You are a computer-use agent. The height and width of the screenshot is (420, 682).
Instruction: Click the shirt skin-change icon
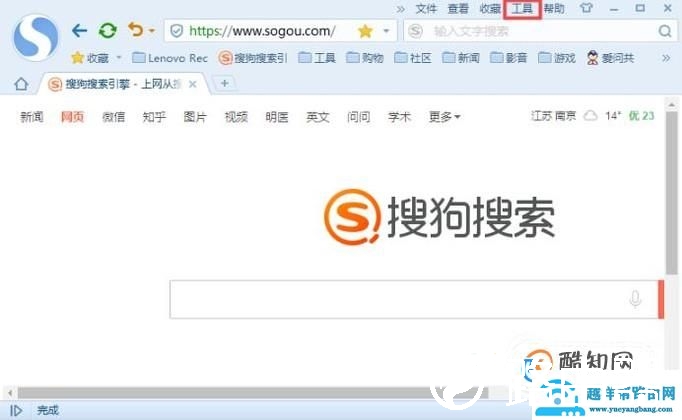(x=586, y=8)
